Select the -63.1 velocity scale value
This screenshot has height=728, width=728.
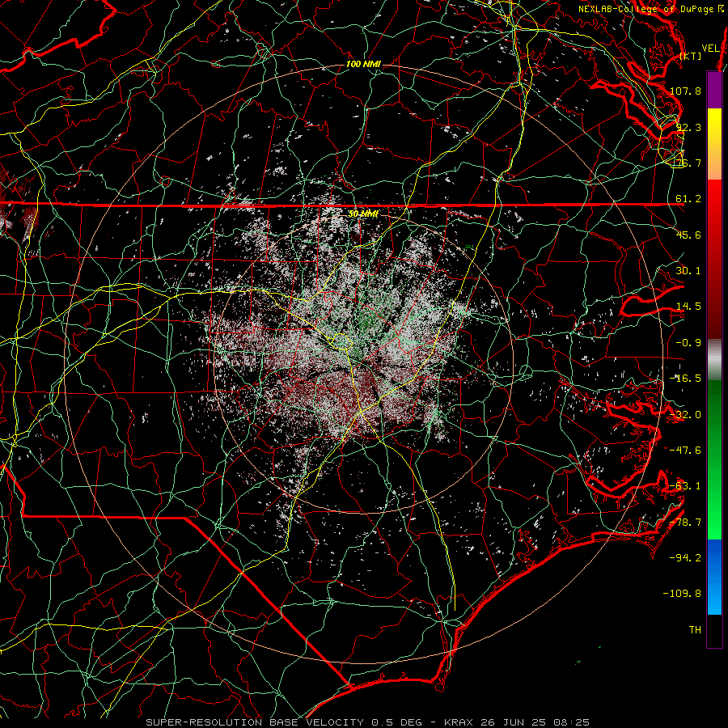coord(685,486)
